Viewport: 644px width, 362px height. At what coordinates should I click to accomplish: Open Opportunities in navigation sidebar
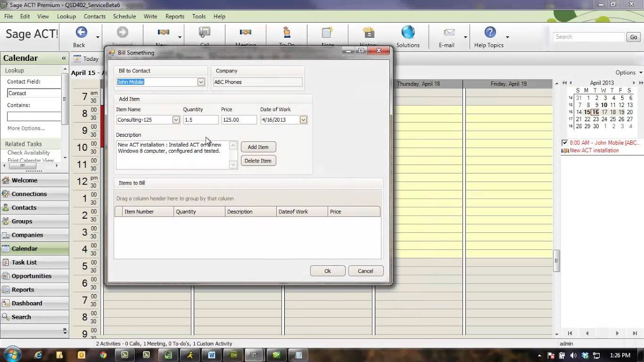point(34,276)
